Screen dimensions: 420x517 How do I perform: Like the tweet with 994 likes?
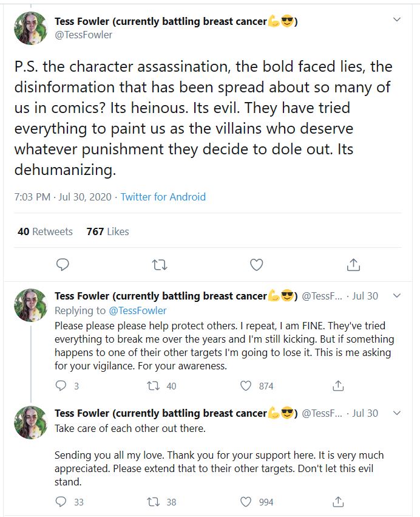pos(246,502)
